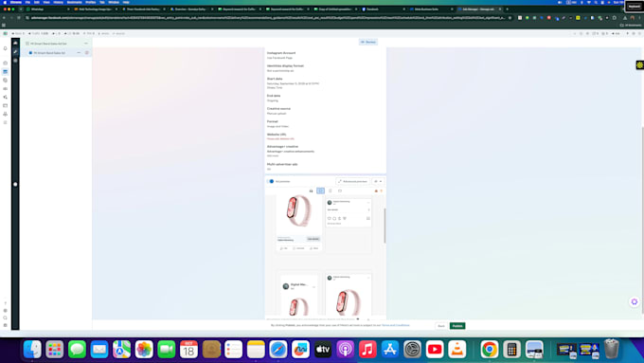Switch to the WhatsApp browser tab
This screenshot has width=644, height=363.
pos(47,9)
